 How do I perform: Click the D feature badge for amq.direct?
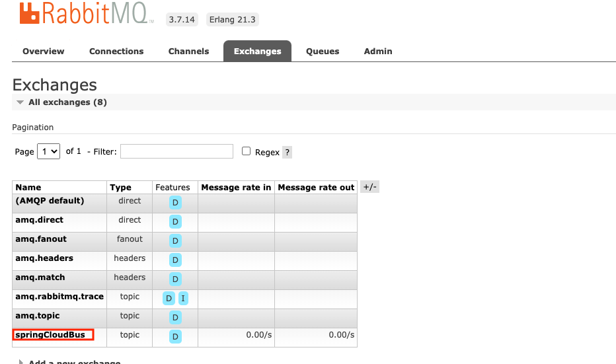(175, 222)
